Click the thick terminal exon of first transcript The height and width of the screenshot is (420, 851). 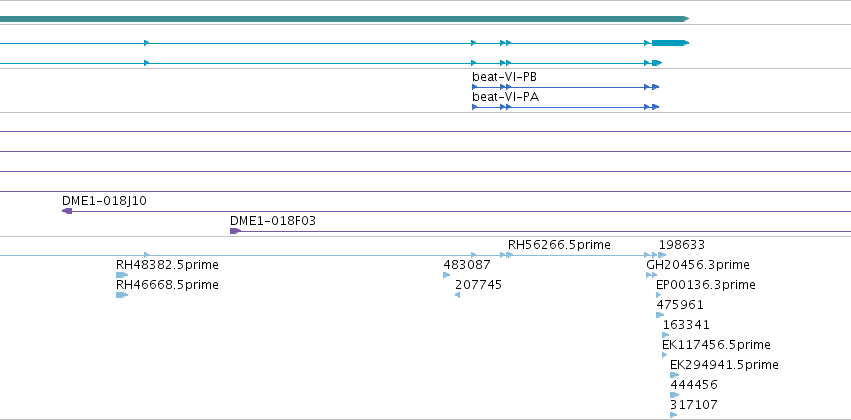click(x=670, y=43)
